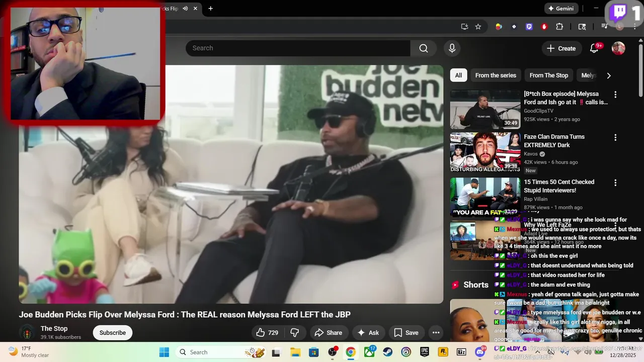Open the dark diamond browser extension
The height and width of the screenshot is (362, 644).
pos(514,27)
